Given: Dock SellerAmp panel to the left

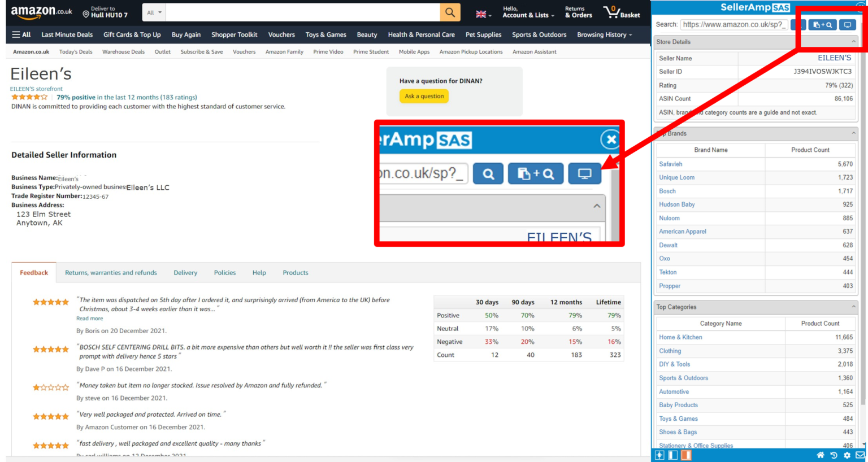Looking at the screenshot, I should [x=672, y=455].
